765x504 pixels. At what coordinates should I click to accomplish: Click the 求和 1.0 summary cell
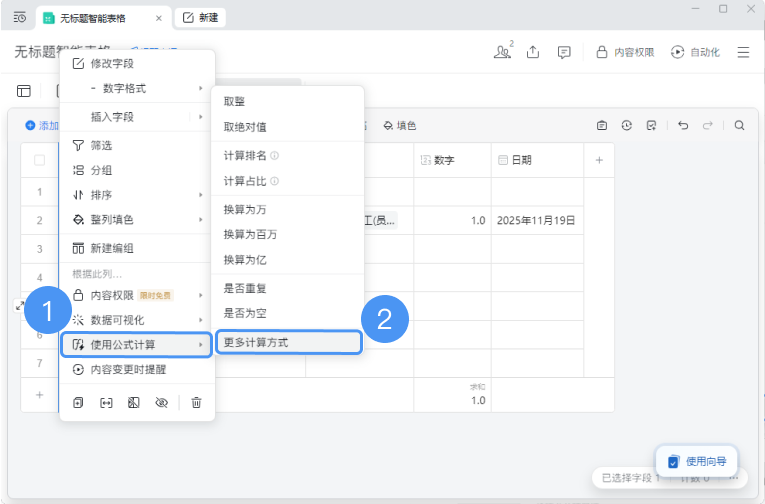452,395
